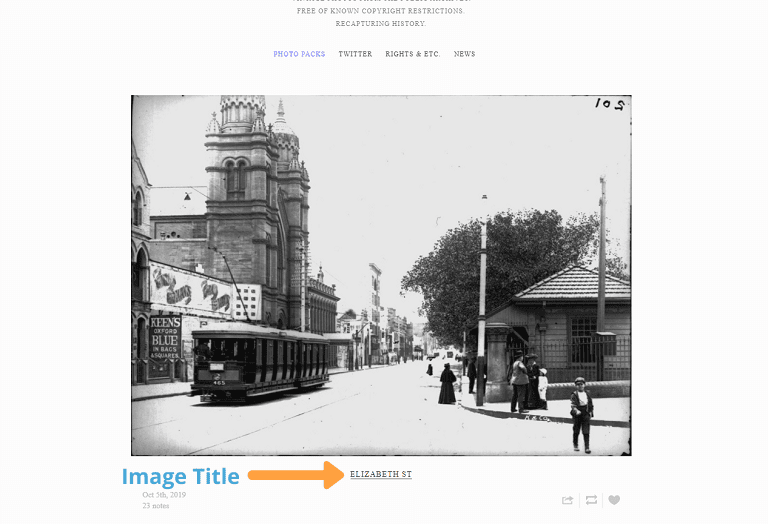Open the Photo Packs menu item
This screenshot has height=524, width=768.
tap(299, 54)
